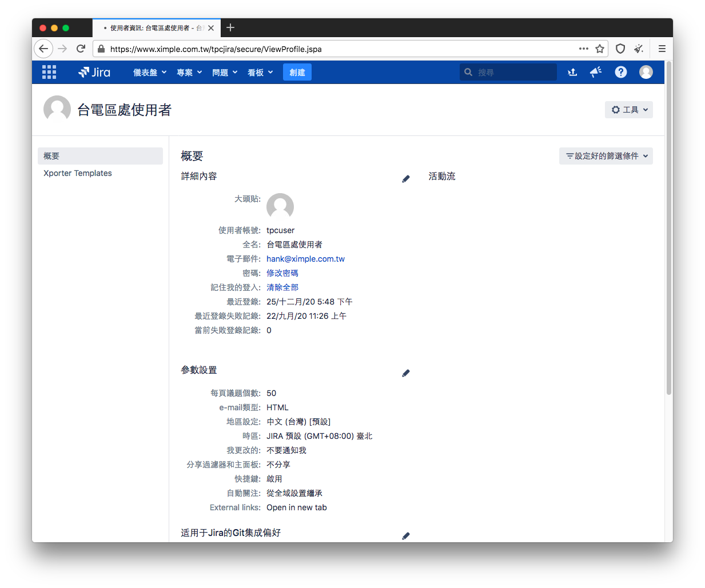705x588 pixels.
Task: Open the Firefox hamburger menu
Action: [662, 49]
